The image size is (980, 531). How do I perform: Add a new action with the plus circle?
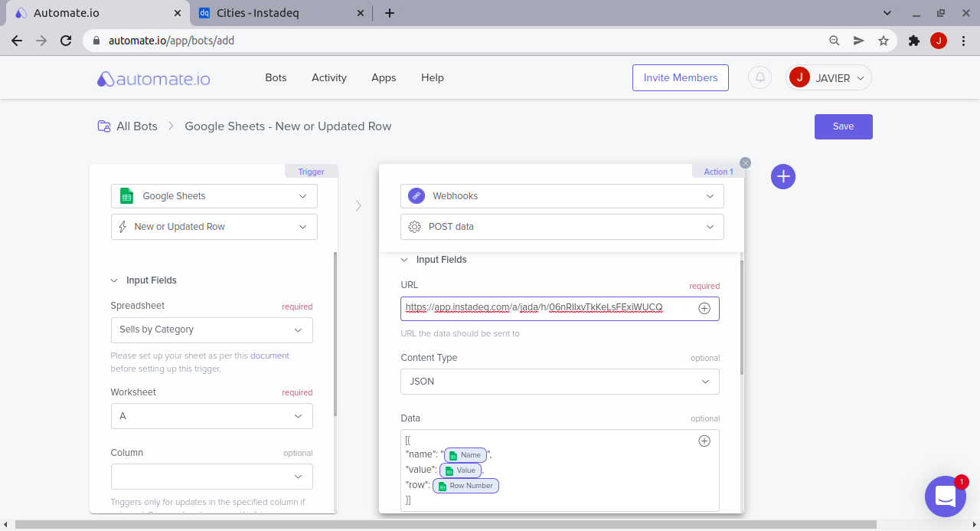783,176
